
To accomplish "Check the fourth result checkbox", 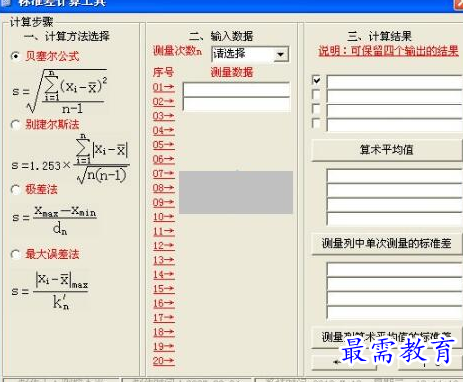I will (x=316, y=124).
